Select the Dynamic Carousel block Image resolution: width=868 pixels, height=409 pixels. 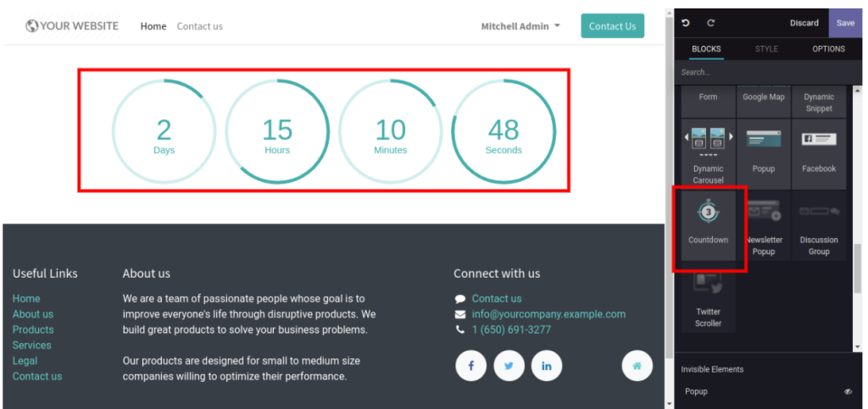(708, 153)
